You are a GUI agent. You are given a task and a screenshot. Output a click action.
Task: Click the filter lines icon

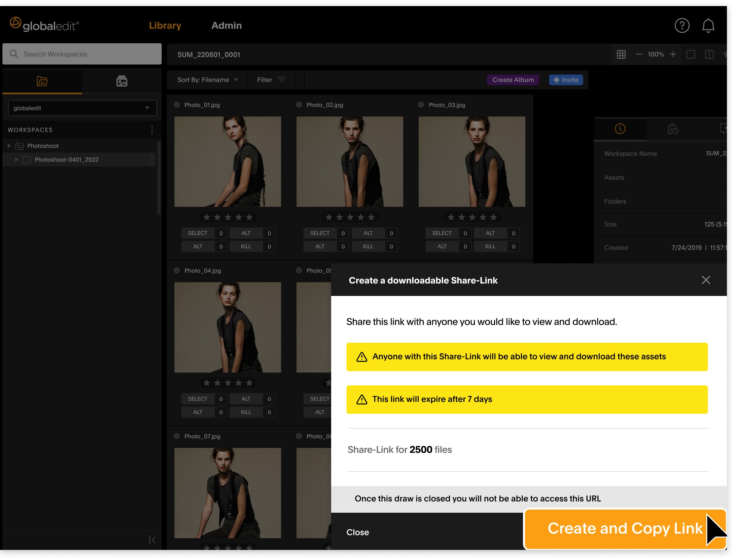[x=281, y=79]
